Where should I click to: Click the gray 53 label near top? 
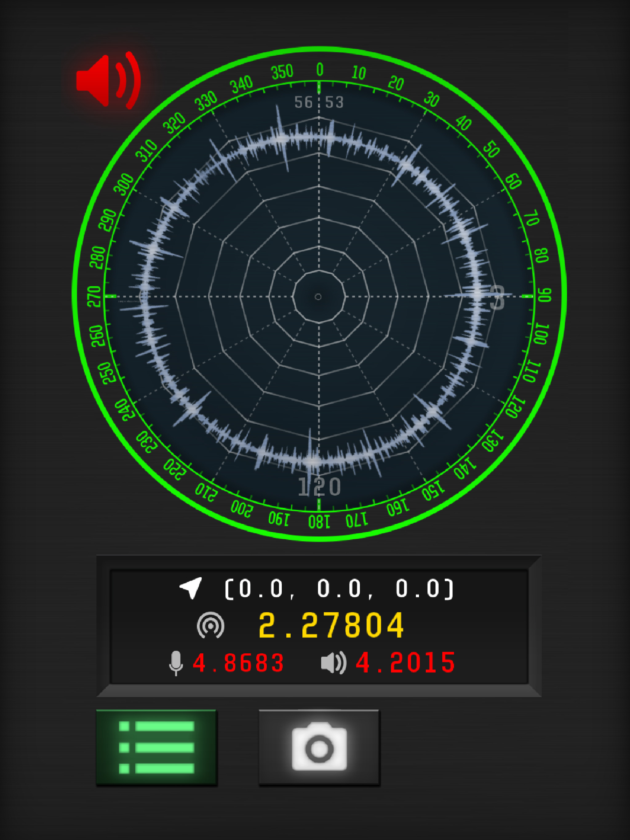(334, 102)
